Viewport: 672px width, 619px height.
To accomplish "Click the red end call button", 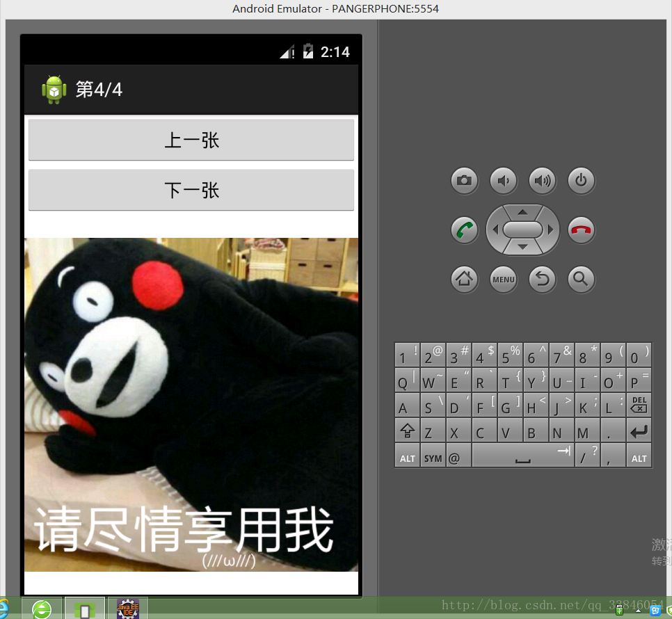I will pos(581,230).
